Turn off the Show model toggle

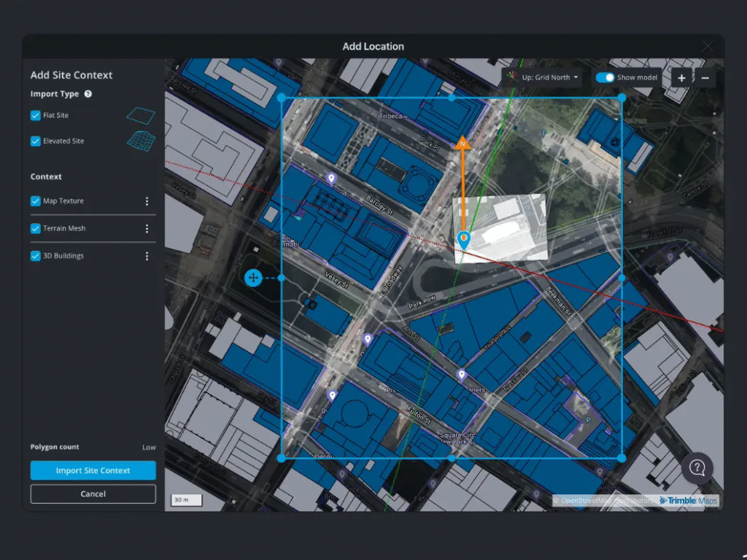pos(605,77)
